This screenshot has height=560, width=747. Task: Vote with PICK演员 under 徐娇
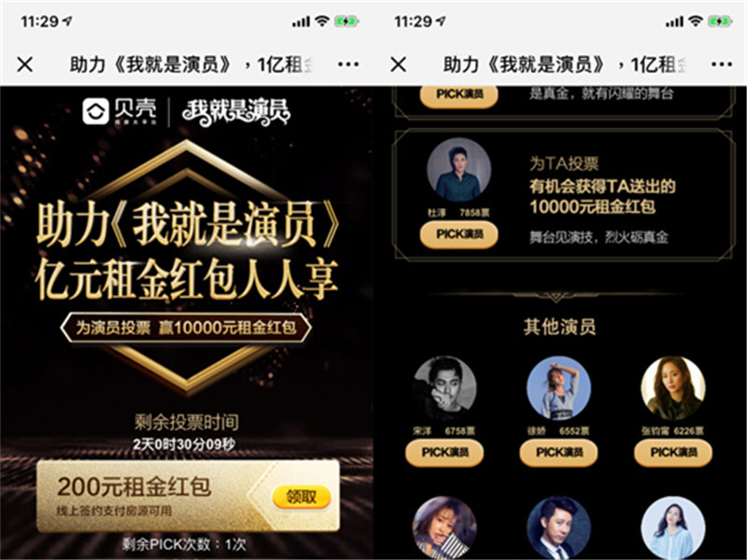pos(558,453)
